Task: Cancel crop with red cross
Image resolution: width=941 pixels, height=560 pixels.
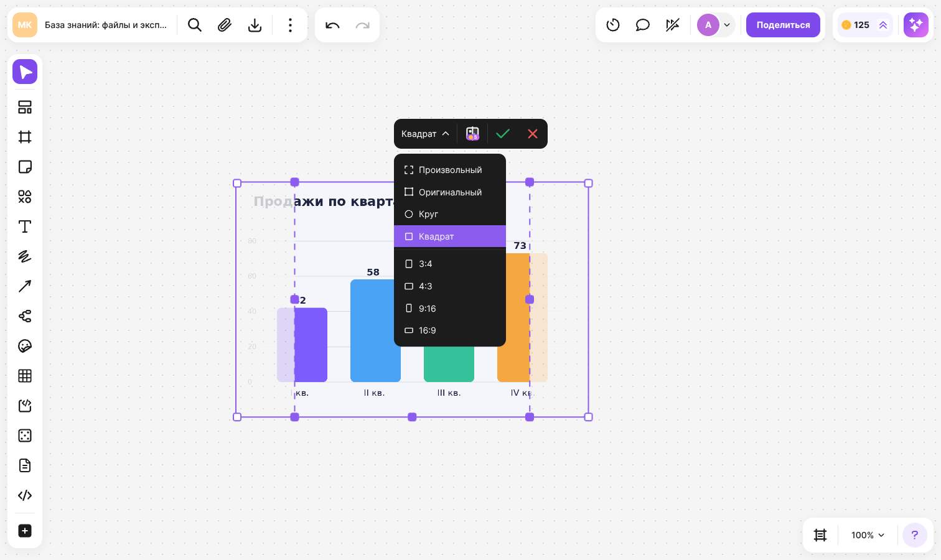Action: (x=533, y=134)
